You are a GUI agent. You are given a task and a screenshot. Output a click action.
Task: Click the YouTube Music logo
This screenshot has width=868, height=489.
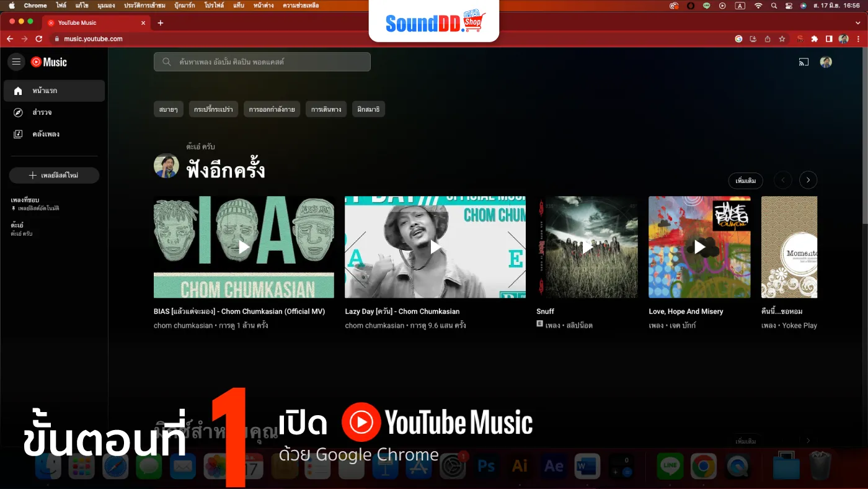coord(49,62)
